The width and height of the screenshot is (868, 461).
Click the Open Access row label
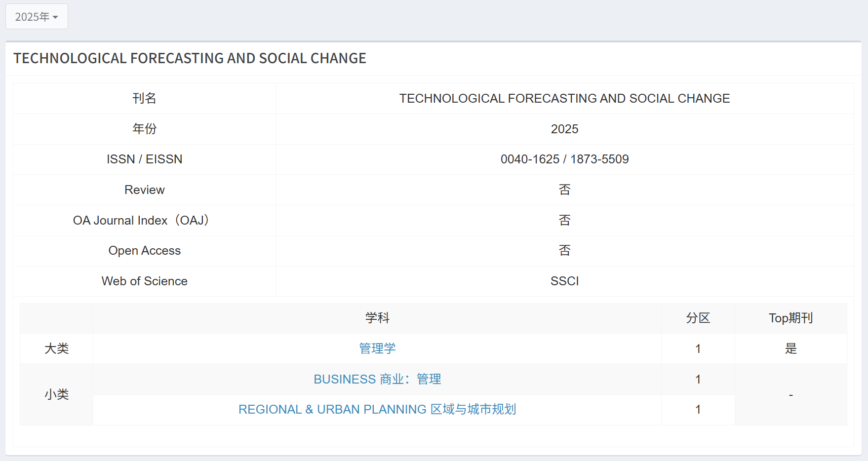pos(144,251)
